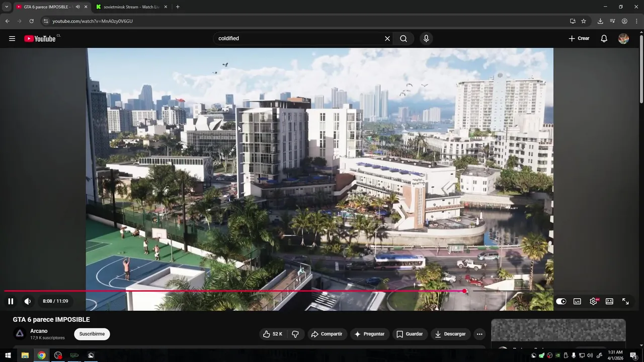Image resolution: width=644 pixels, height=362 pixels.
Task: Click the video title GTA 6 parece IMPOSIBLE
Action: coord(51,320)
